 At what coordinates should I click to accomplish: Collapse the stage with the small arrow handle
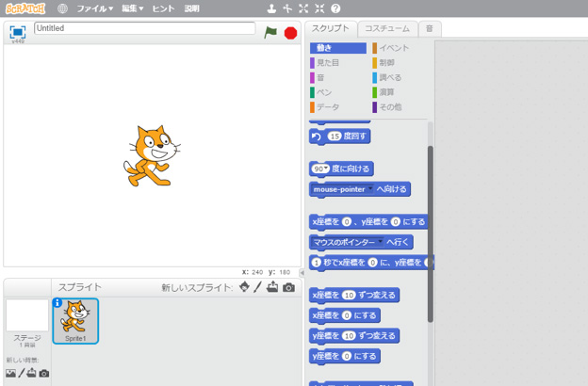(302, 272)
